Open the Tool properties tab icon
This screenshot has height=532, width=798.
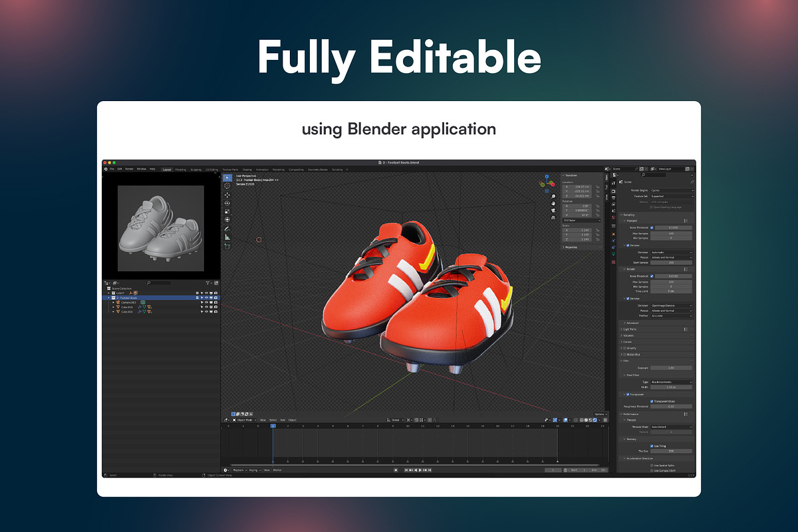coord(614,182)
